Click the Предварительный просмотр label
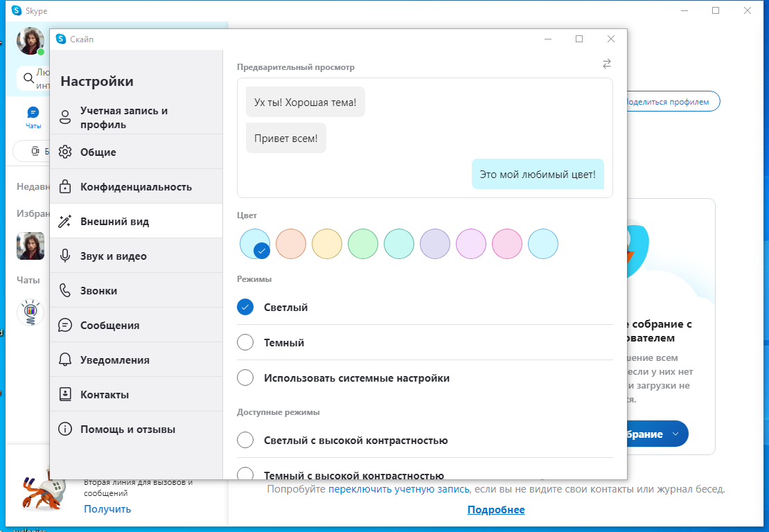 coord(296,67)
